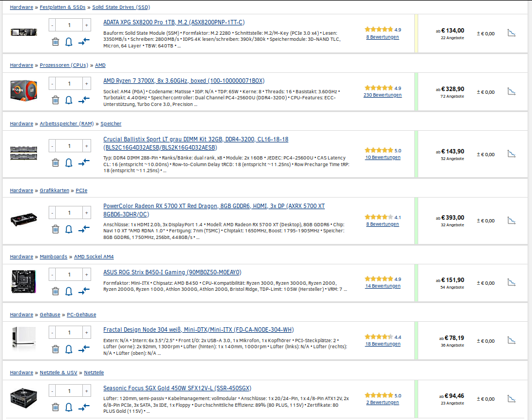Set price alert bell for AMD Ryzen 7 3700X
The height and width of the screenshot is (420, 532).
coord(69,100)
